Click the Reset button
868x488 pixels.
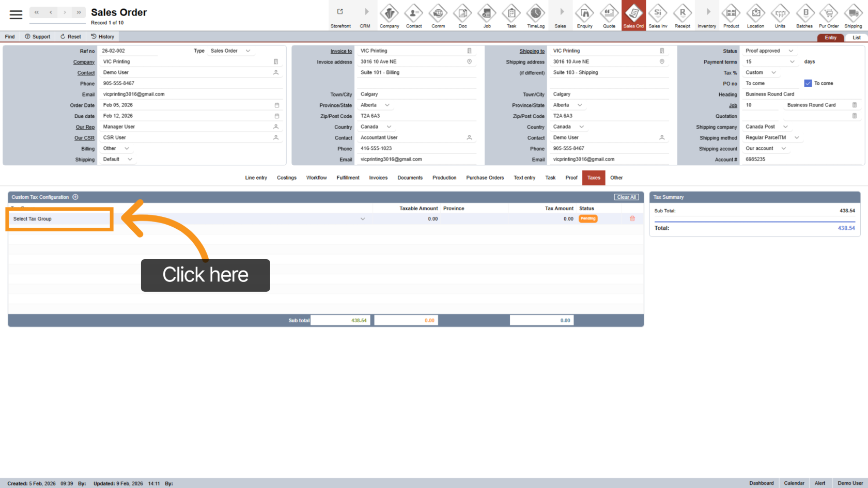(70, 37)
